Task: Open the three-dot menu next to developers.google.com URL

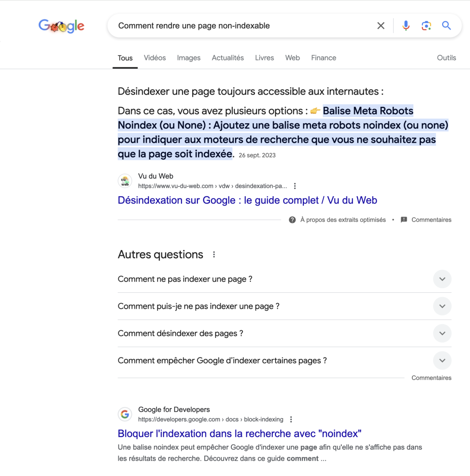Action: coord(291,419)
